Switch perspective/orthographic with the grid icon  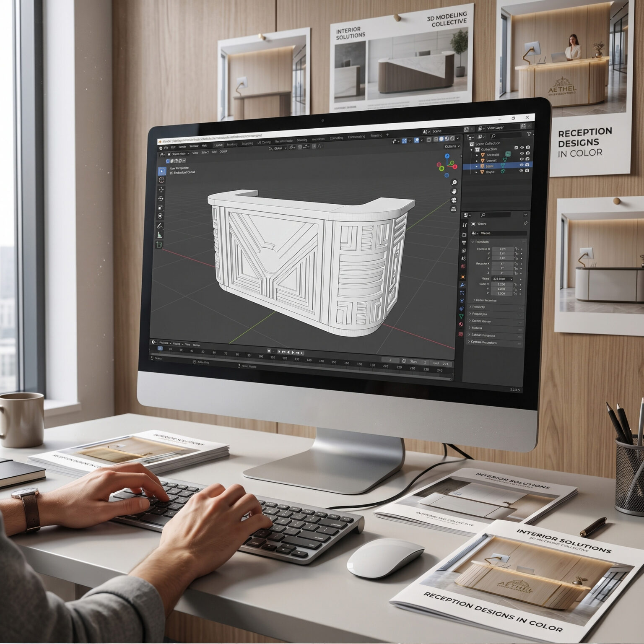point(454,209)
